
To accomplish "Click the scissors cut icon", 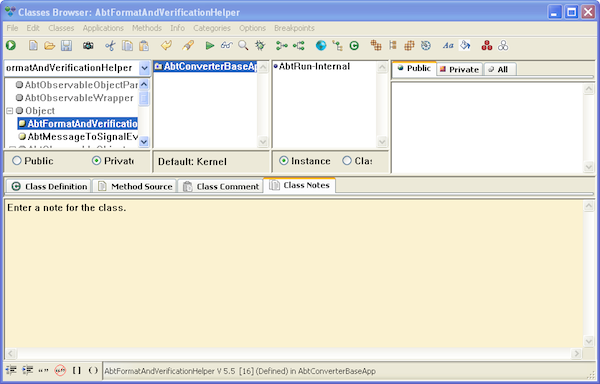I will click(110, 46).
